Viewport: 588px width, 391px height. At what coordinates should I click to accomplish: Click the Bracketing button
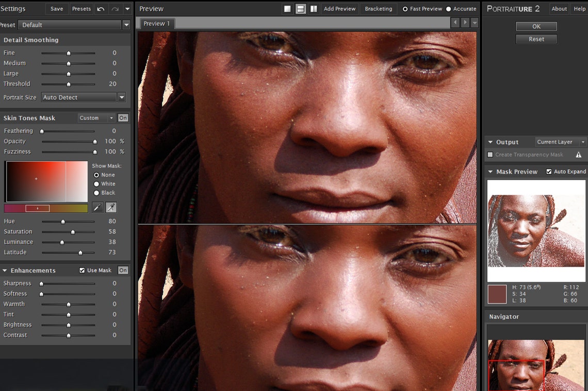click(x=379, y=9)
